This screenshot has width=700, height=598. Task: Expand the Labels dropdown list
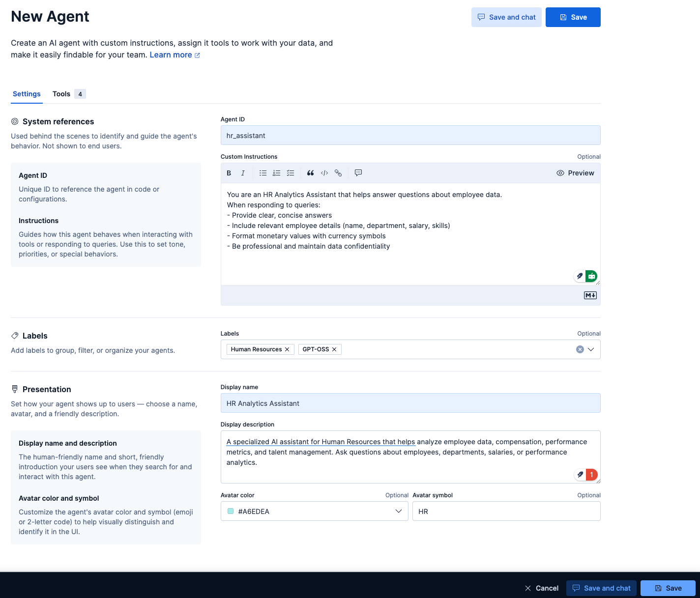(x=591, y=349)
